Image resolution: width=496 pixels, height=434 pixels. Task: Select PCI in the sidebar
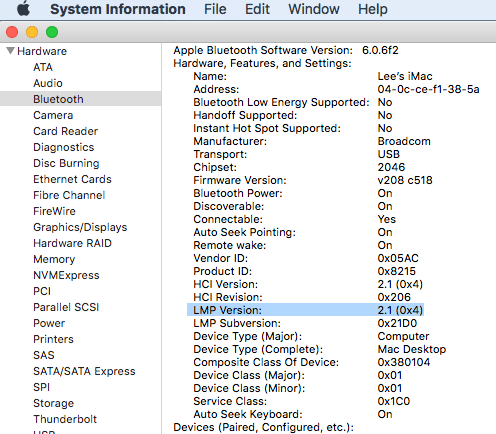(x=42, y=291)
